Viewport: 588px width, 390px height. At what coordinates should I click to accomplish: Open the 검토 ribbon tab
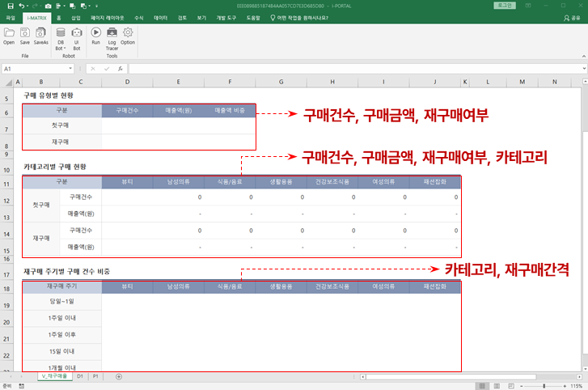pos(182,18)
